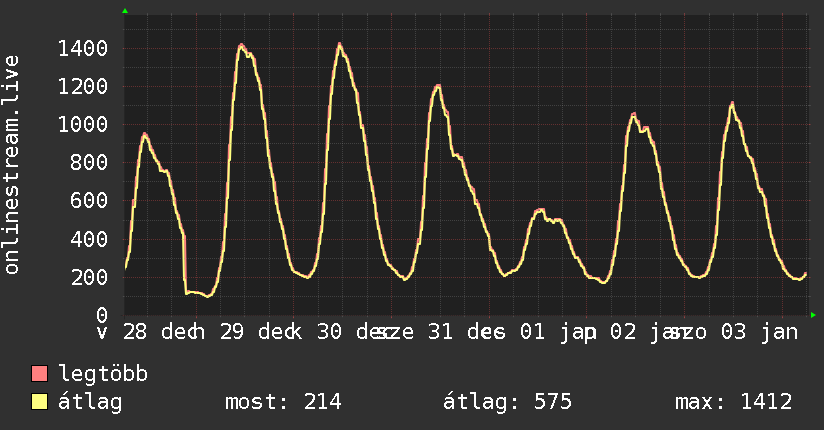
Task: Click the 31 dec date label
Action: [466, 332]
